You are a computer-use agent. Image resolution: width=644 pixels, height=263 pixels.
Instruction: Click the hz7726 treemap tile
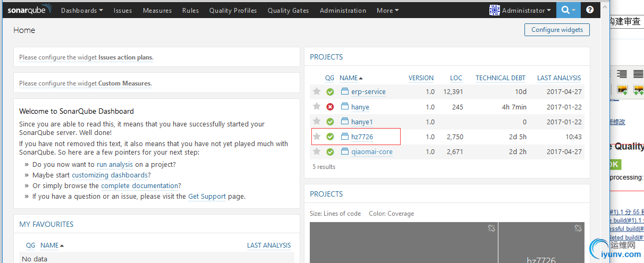coord(541,243)
